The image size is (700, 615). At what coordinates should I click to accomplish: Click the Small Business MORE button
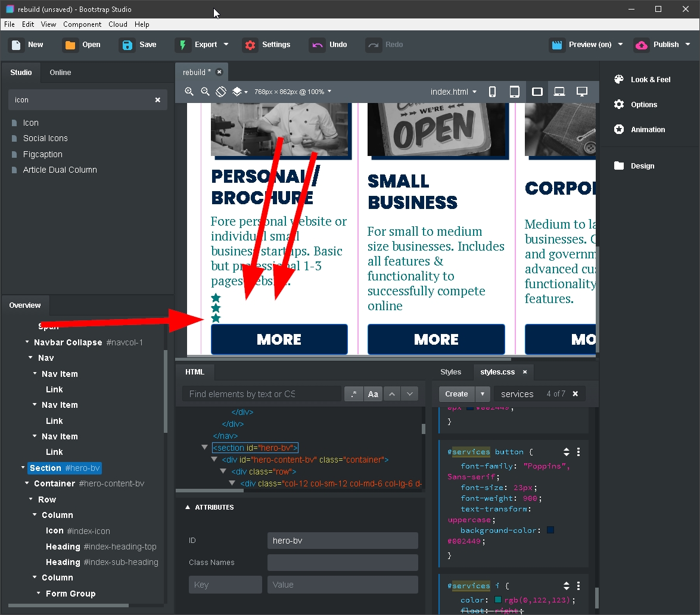(x=436, y=339)
